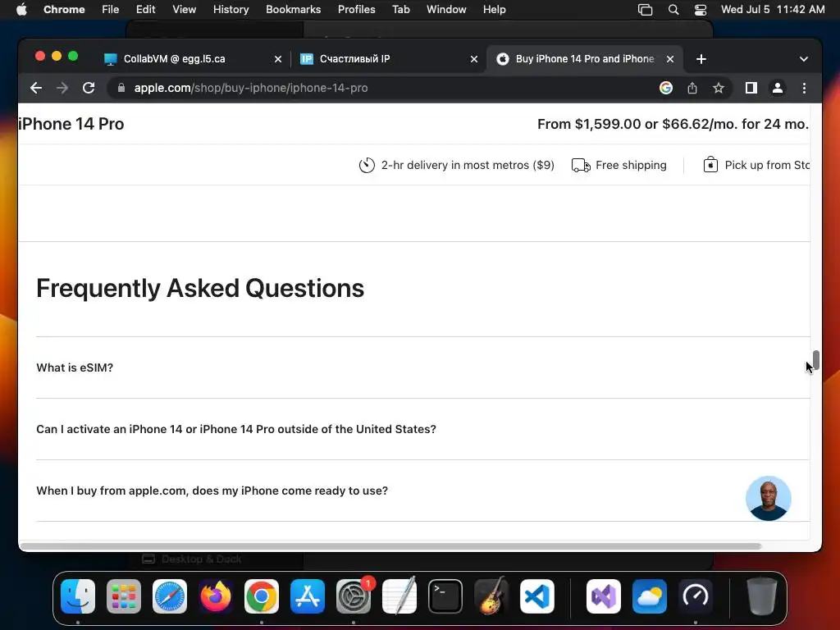Open Terminal from the Dock
The width and height of the screenshot is (840, 630).
[x=445, y=596]
